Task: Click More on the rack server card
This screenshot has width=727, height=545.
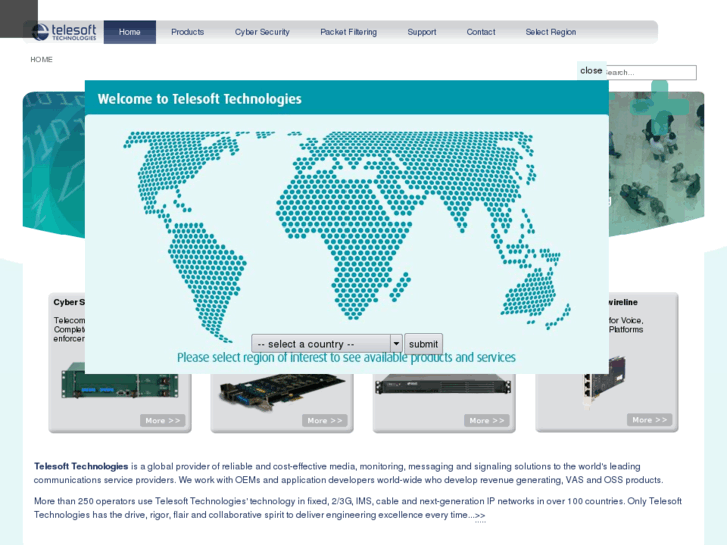Action: coord(486,420)
